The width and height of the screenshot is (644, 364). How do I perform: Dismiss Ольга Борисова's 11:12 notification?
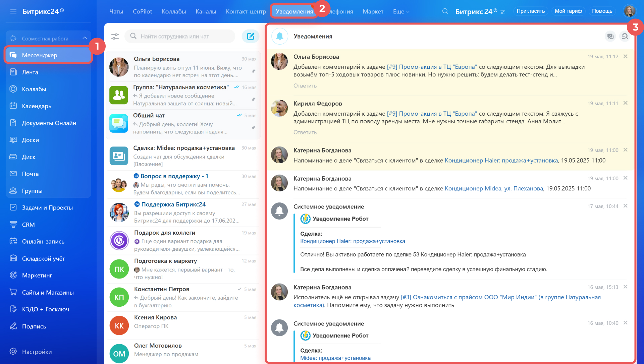point(625,56)
